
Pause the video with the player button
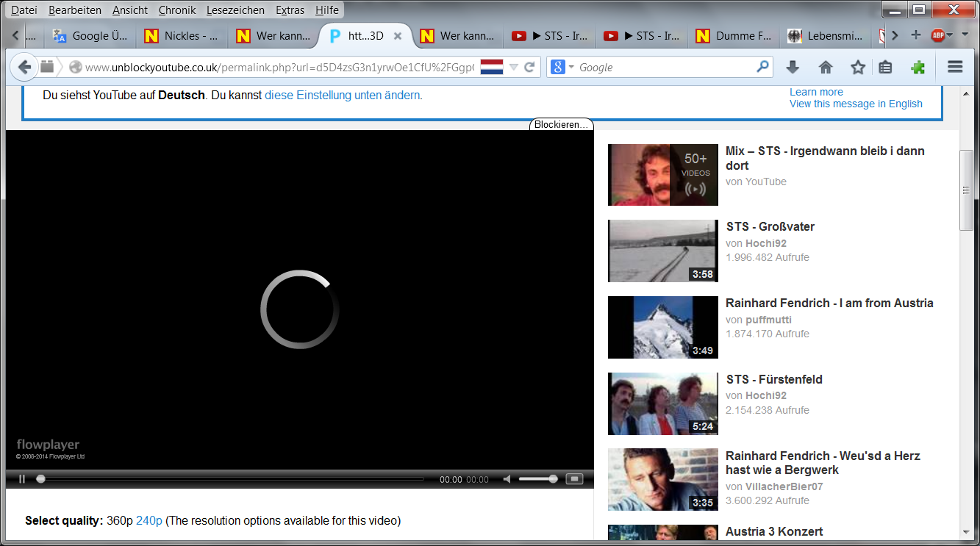coord(22,479)
